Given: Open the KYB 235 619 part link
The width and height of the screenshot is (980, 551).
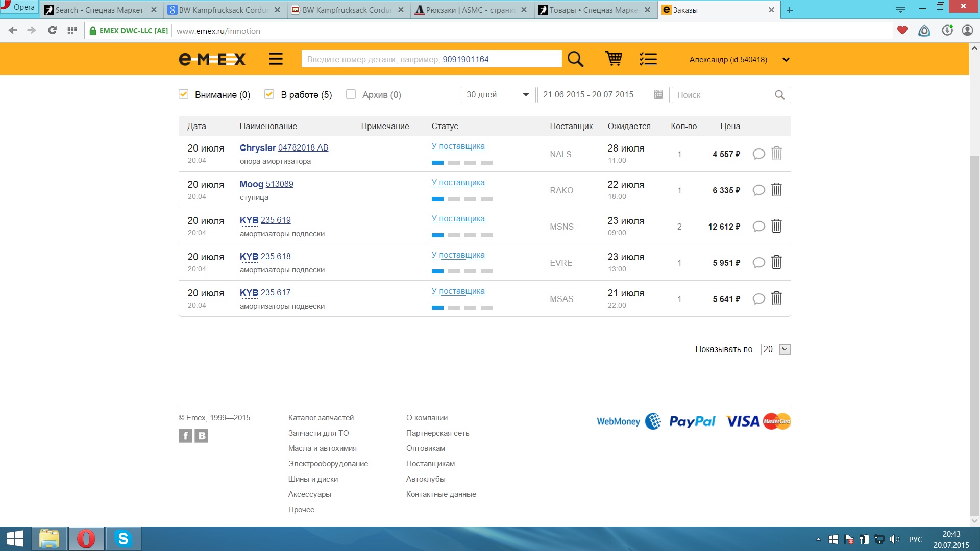Looking at the screenshot, I should point(275,220).
